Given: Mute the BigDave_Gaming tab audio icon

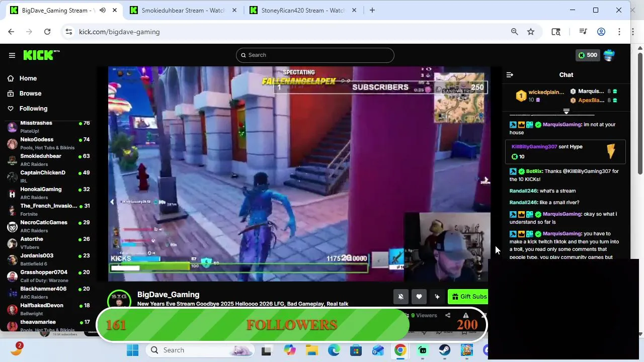Looking at the screenshot, I should click(x=103, y=10).
